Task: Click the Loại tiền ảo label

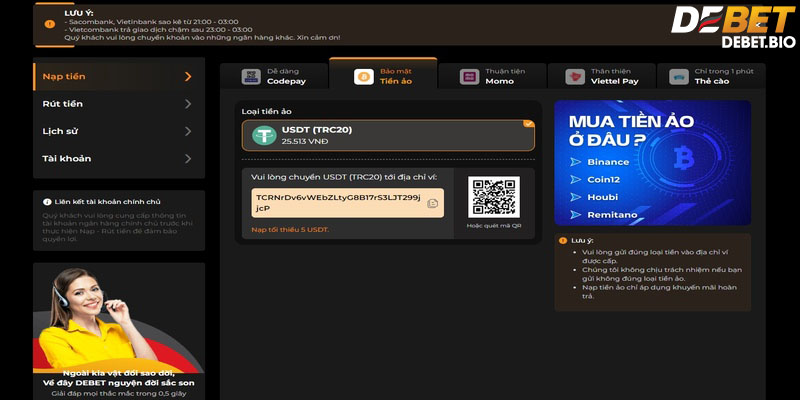Action: pos(267,111)
